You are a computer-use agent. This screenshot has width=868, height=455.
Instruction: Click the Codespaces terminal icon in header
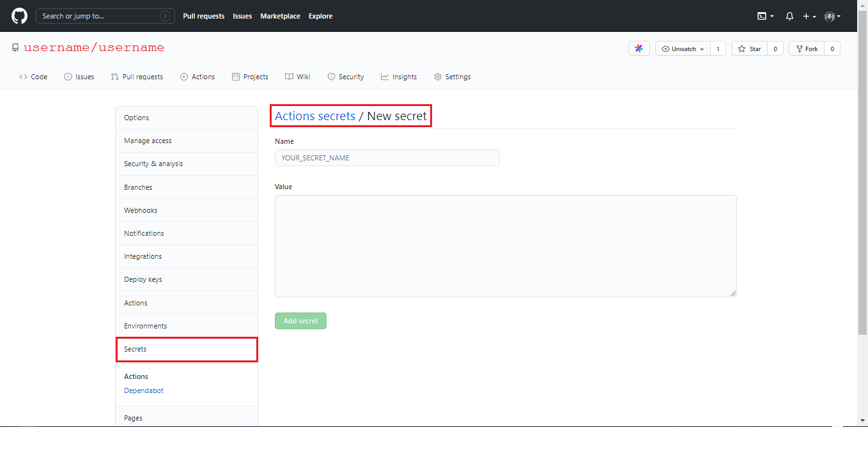point(763,16)
